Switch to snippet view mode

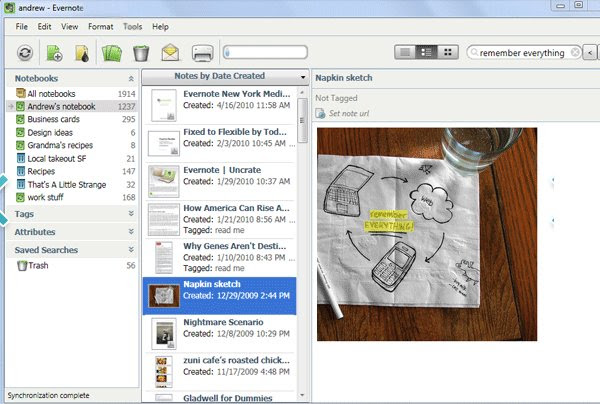[x=426, y=52]
